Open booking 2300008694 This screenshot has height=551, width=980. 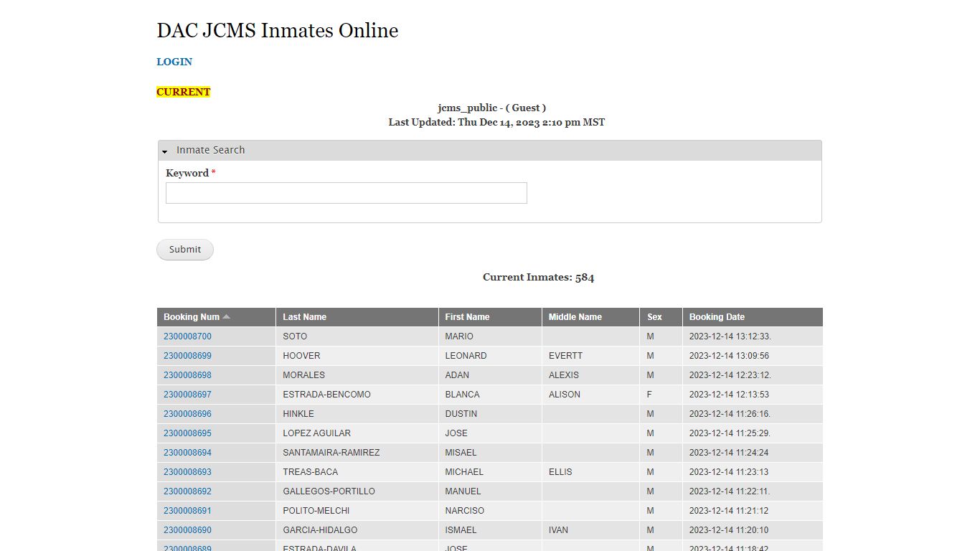click(x=187, y=453)
